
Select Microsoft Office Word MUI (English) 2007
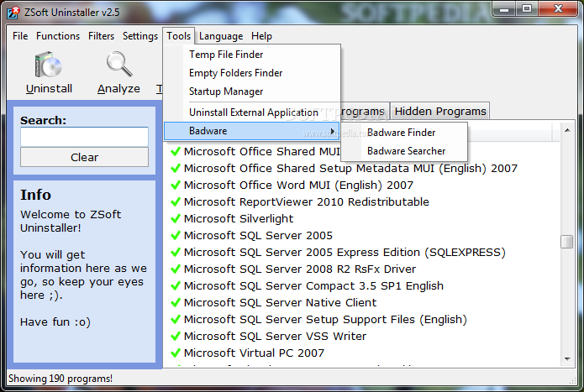[x=298, y=186]
